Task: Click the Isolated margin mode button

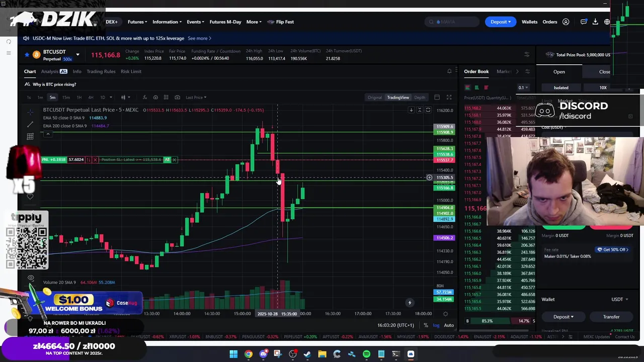Action: 561,88
